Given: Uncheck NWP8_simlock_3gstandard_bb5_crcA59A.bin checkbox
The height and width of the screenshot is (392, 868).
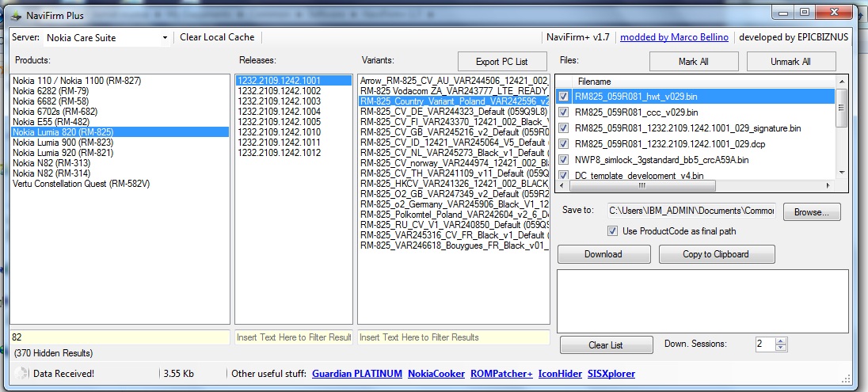Looking at the screenshot, I should (564, 159).
